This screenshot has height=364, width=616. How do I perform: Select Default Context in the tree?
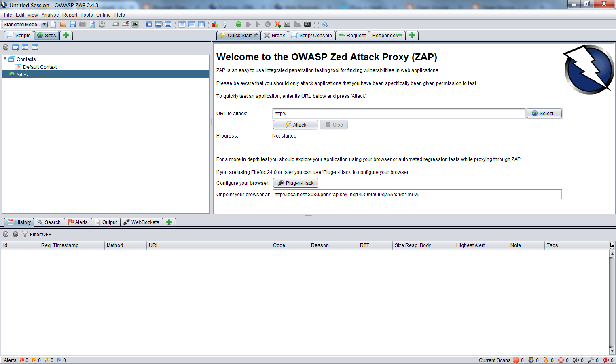coord(40,67)
